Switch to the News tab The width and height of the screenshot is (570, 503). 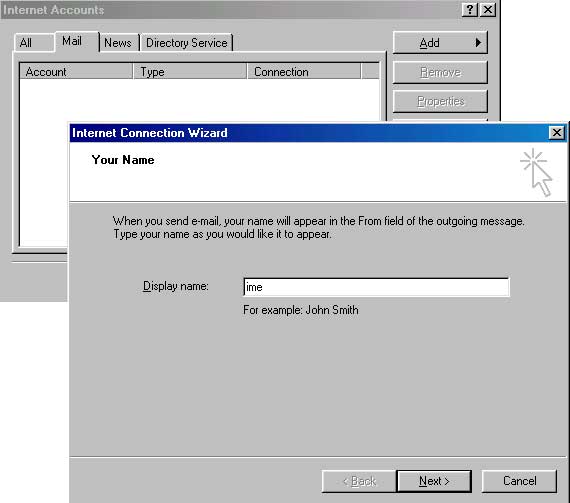pyautogui.click(x=119, y=43)
